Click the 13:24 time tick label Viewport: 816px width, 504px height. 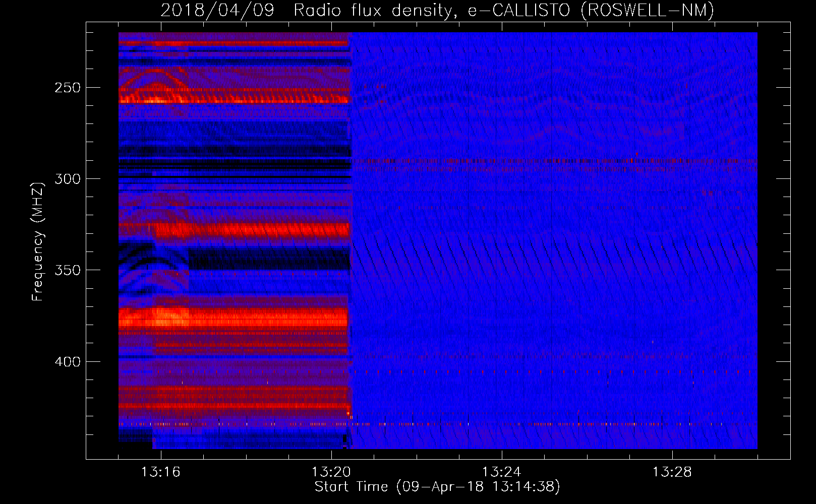(x=502, y=472)
